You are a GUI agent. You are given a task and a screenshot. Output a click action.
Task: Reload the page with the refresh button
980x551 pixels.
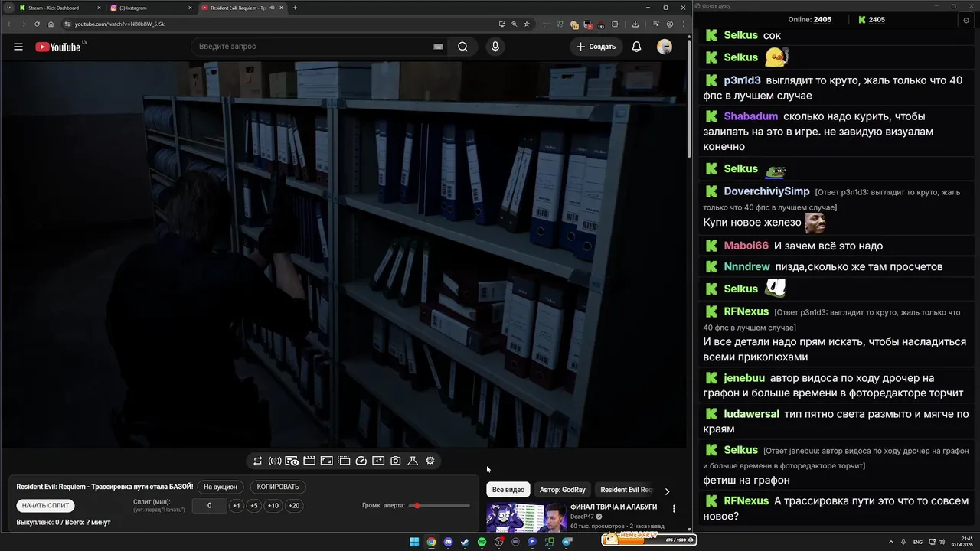[37, 24]
